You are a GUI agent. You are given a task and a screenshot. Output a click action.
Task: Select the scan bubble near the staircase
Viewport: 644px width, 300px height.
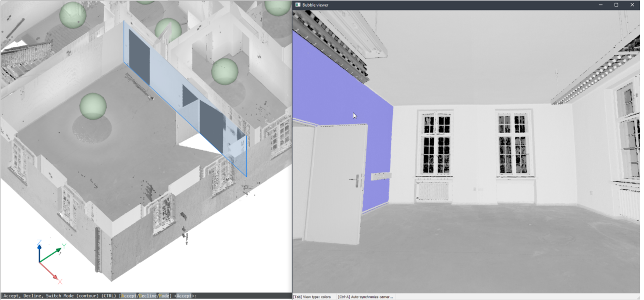(x=73, y=14)
